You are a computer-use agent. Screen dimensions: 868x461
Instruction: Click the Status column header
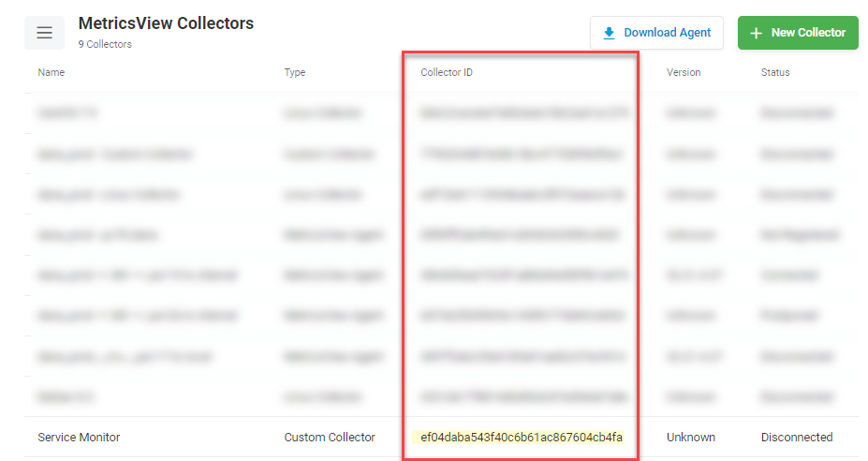775,72
